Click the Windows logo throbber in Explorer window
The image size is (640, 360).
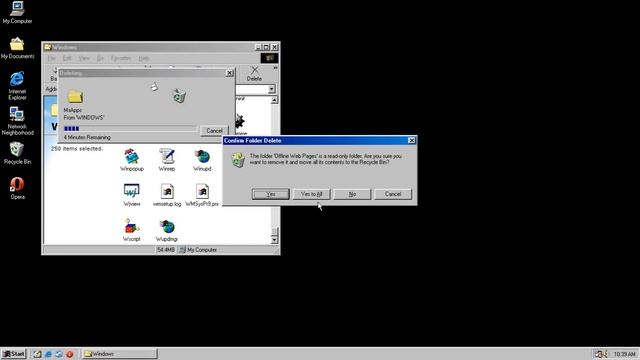coord(269,58)
